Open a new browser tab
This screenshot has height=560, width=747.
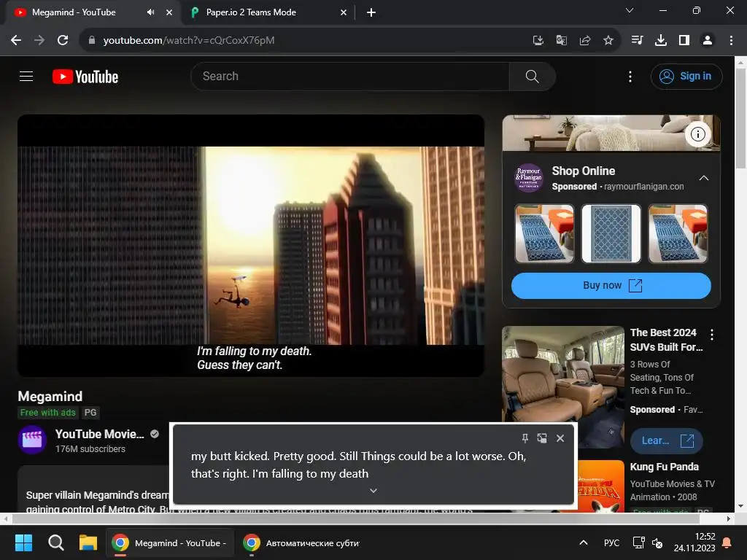click(371, 12)
